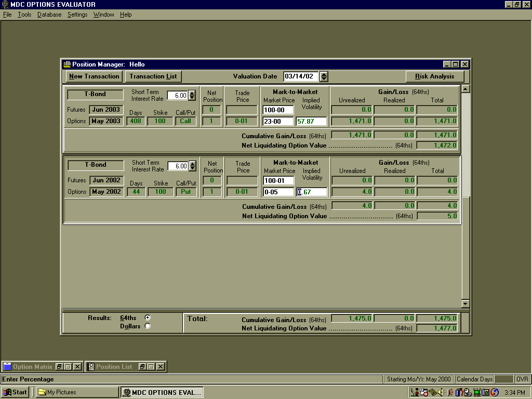Select the Dollars results radio button
The image size is (532, 399).
click(x=148, y=326)
